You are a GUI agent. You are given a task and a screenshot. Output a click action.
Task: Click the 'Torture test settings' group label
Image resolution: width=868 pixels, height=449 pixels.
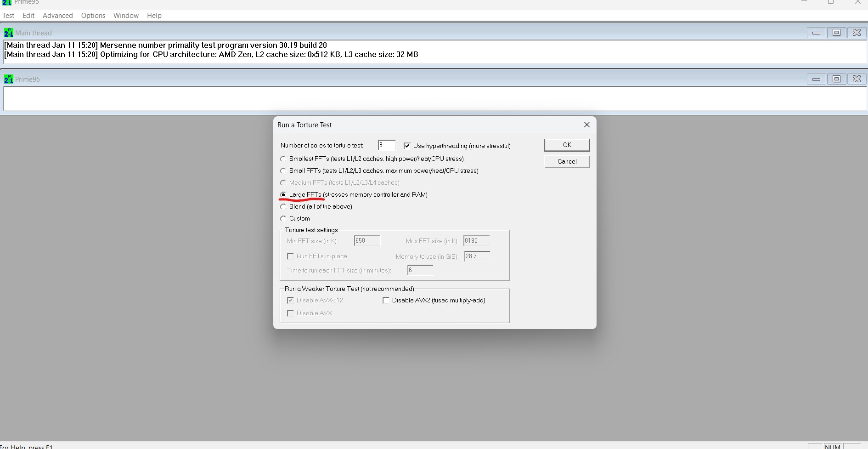pos(311,230)
